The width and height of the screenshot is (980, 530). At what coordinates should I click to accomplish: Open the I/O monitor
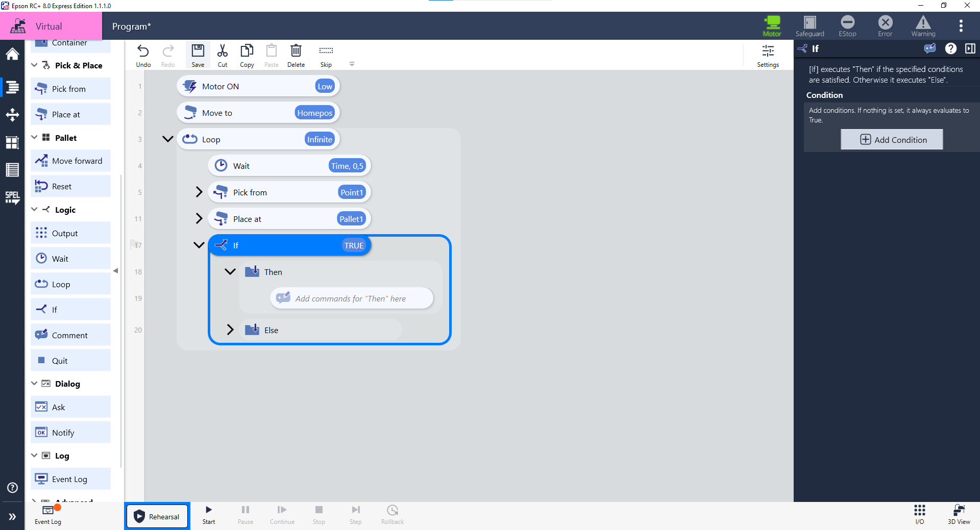[920, 515]
